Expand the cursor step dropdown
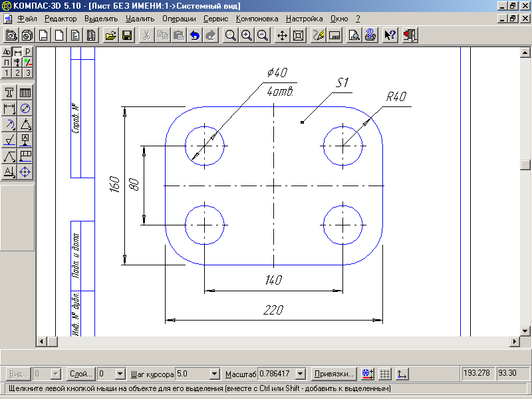Screen dimensions: 532x399 tap(214, 374)
